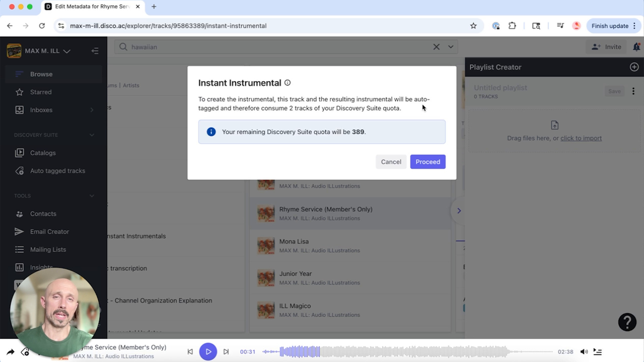Select the Edit Metadata browser tab
This screenshot has height=362, width=644.
pos(91,6)
